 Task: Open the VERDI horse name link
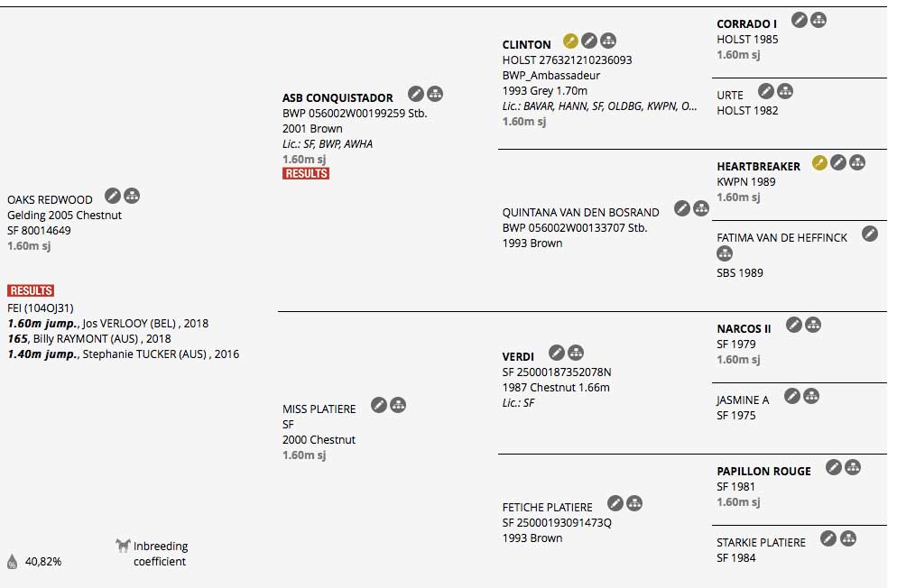(x=518, y=356)
